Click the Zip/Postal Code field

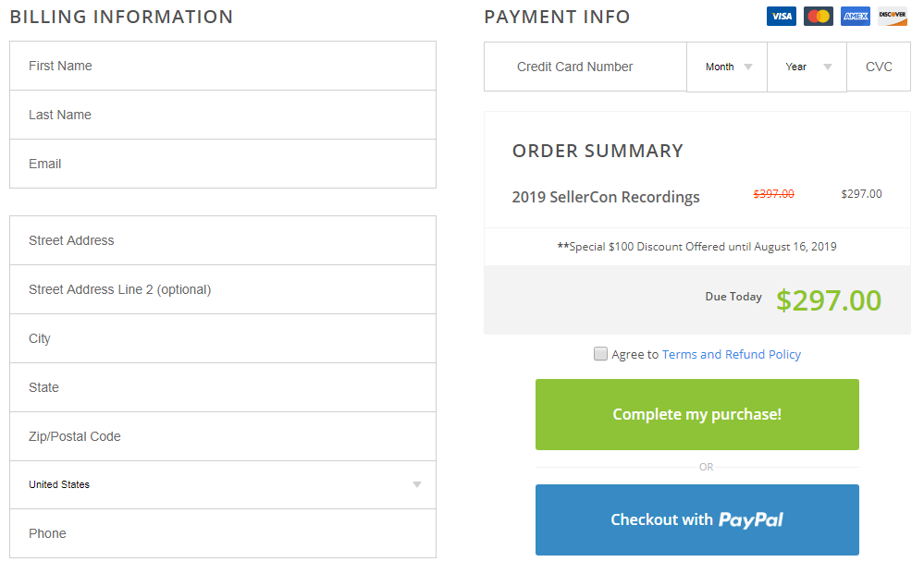tap(223, 436)
